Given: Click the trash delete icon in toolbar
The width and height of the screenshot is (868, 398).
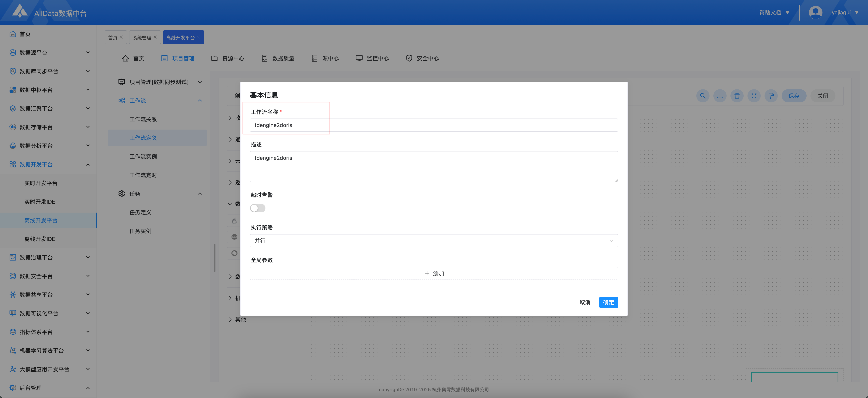Looking at the screenshot, I should (737, 96).
